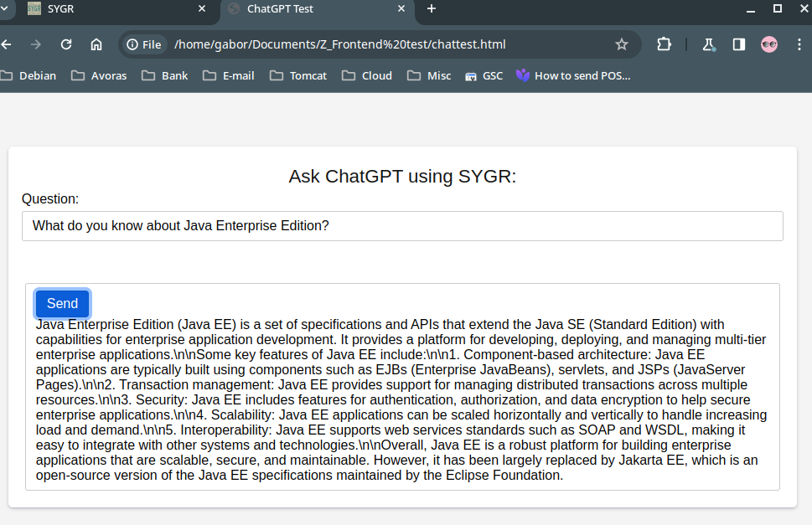Open the Bank bookmark folder

click(x=165, y=76)
